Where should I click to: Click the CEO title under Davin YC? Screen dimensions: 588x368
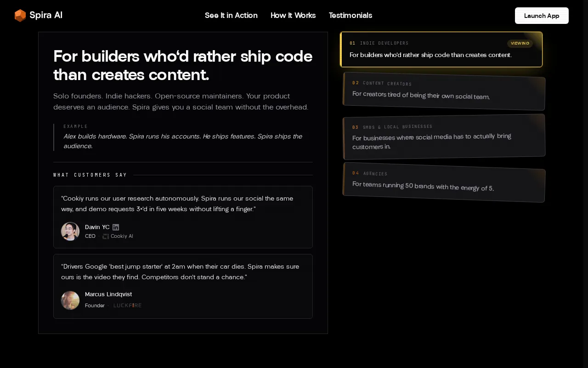point(90,236)
